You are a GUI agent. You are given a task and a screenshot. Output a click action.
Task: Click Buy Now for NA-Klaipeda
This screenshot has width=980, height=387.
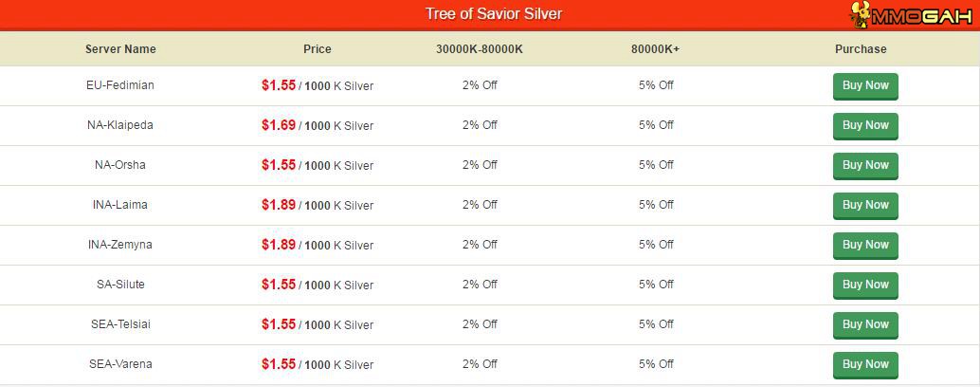[865, 126]
